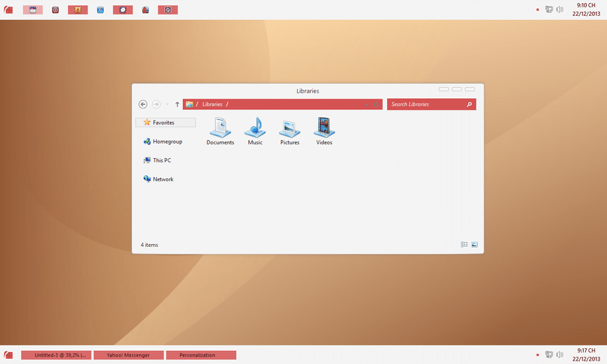Select Homegroup in the navigation pane
The height and width of the screenshot is (364, 607).
167,142
